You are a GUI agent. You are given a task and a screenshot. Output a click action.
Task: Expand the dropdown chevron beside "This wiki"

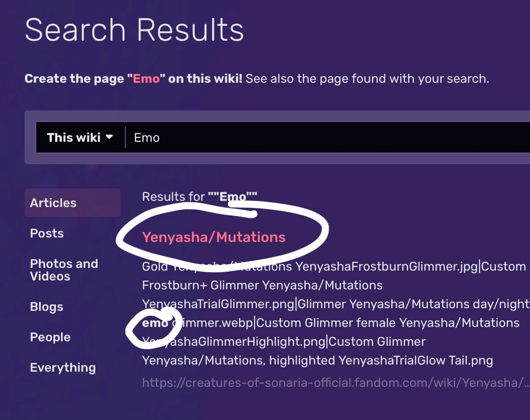tap(110, 137)
